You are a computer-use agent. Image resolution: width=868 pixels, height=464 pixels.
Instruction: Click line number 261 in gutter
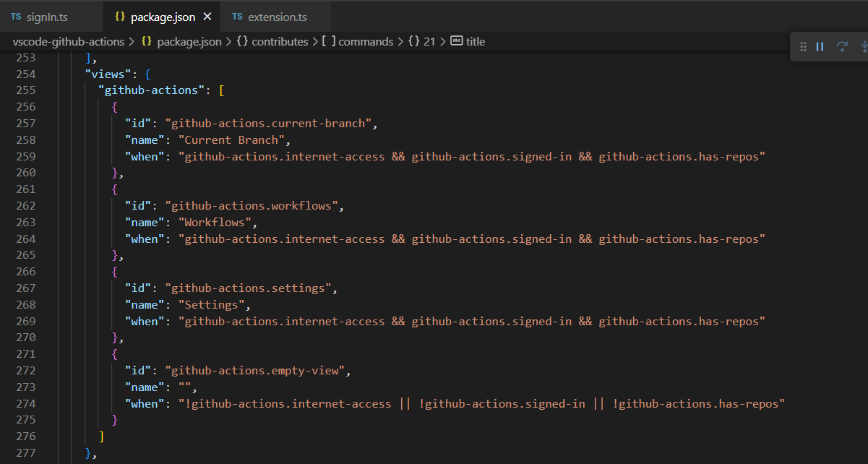(x=25, y=189)
